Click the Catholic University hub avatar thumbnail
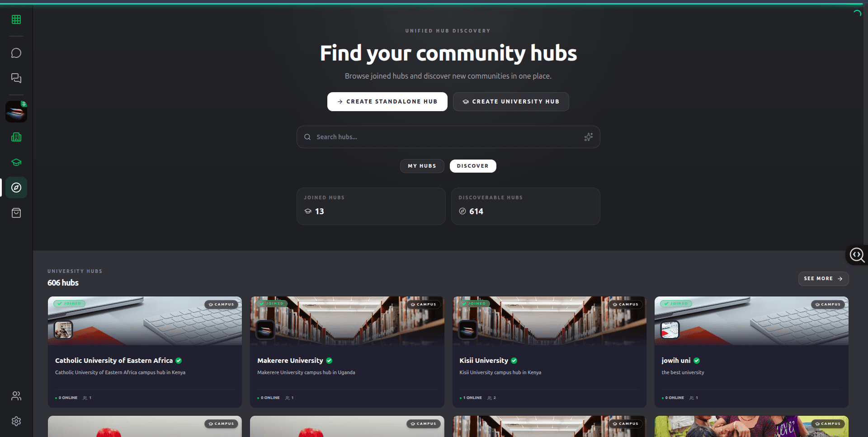This screenshot has height=437, width=868. [x=63, y=330]
